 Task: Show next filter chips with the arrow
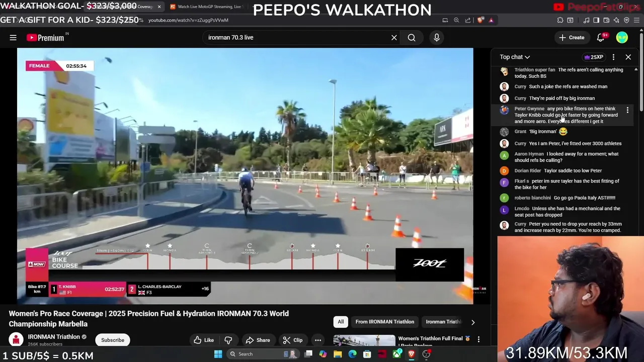(x=472, y=322)
